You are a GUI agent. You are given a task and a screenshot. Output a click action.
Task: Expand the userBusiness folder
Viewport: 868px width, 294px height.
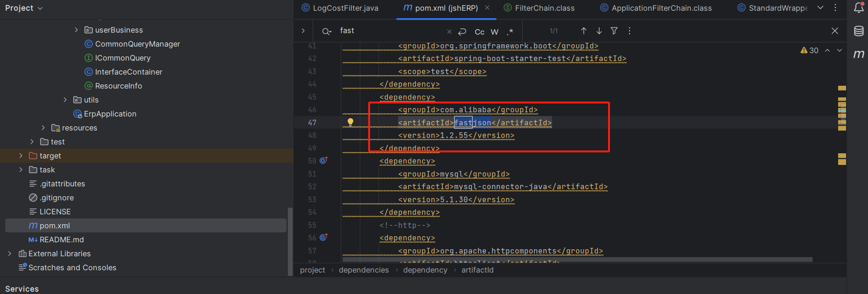pos(77,30)
